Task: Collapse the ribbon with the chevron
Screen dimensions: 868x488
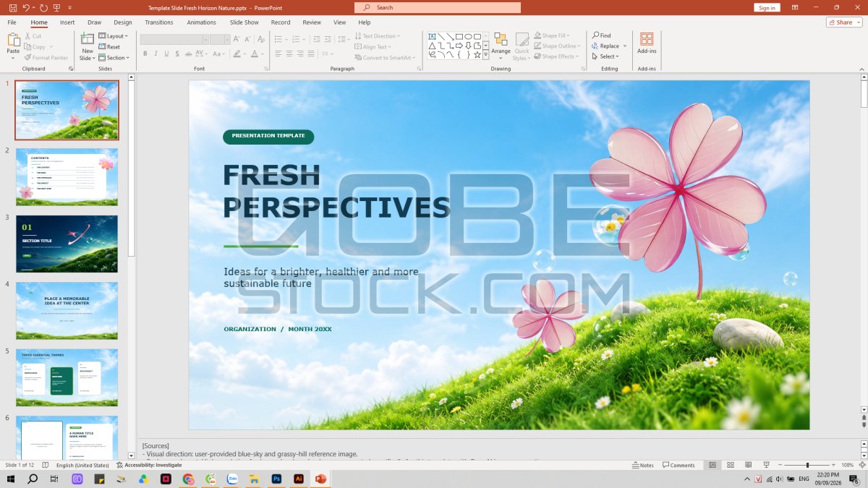Action: pyautogui.click(x=861, y=69)
